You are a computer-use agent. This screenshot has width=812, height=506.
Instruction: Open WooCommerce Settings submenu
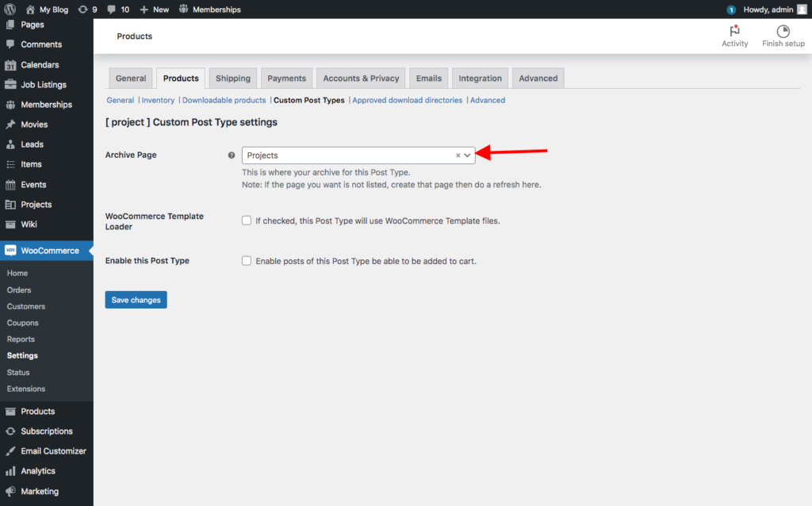tap(22, 356)
